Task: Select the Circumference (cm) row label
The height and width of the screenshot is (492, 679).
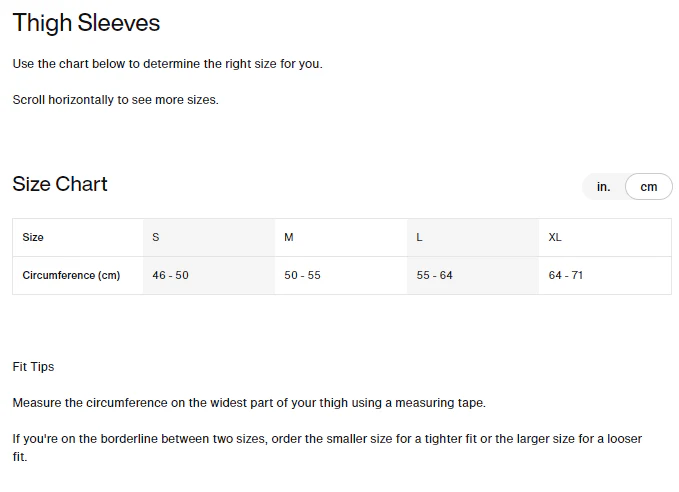Action: click(78, 275)
